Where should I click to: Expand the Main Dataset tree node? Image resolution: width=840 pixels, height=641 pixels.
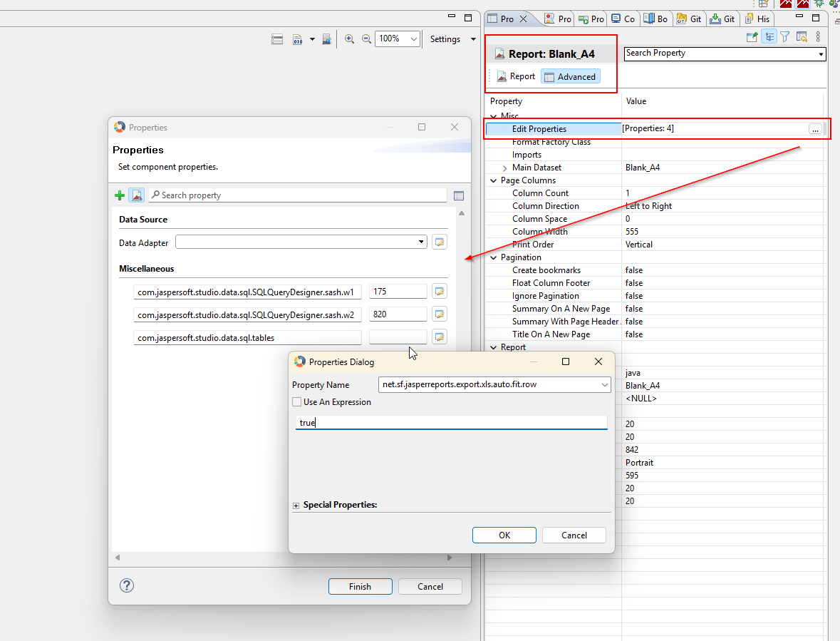click(504, 168)
